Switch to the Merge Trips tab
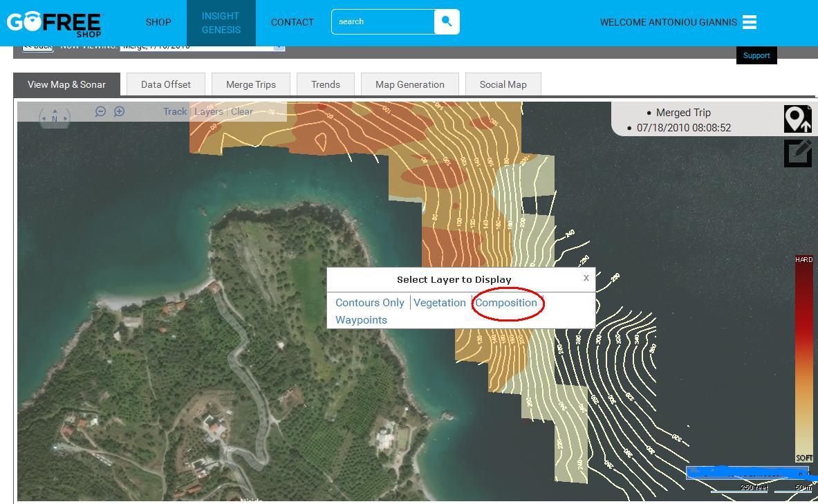The height and width of the screenshot is (504, 818). pyautogui.click(x=251, y=84)
